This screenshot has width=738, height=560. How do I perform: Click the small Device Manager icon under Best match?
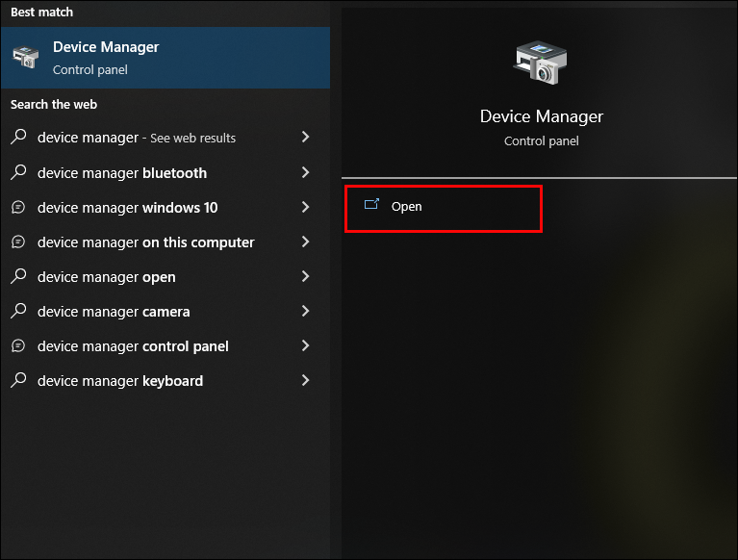coord(26,57)
